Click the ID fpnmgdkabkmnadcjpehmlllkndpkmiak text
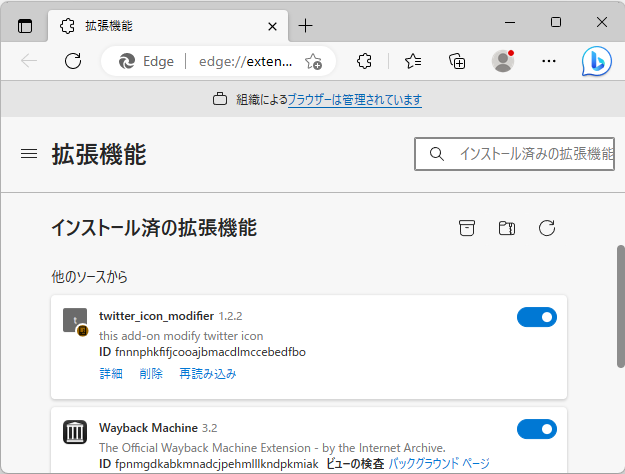This screenshot has width=625, height=474. point(208,464)
